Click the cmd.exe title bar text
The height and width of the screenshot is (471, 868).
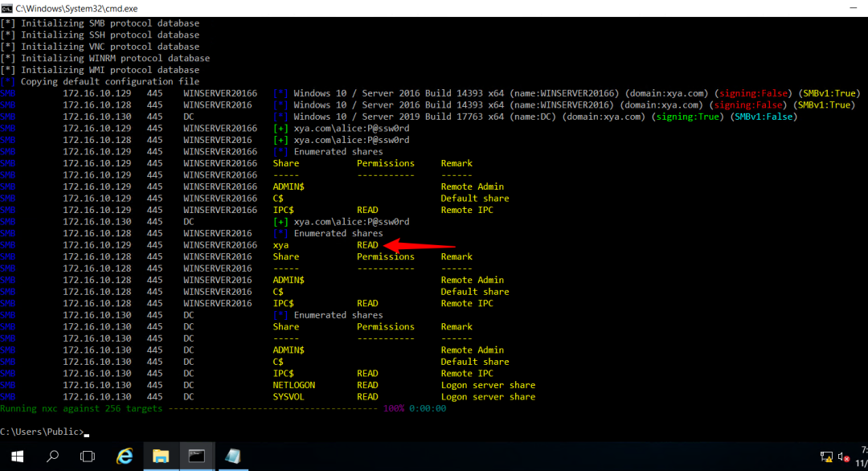76,8
